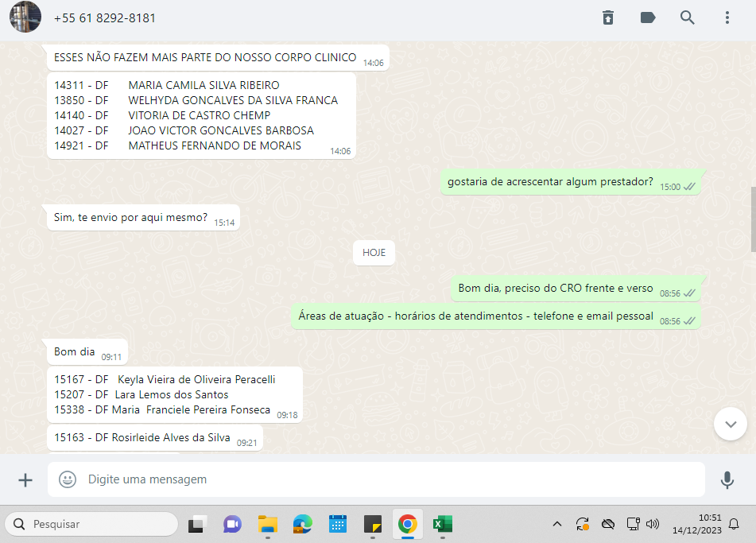Click the HOJE date separator
The height and width of the screenshot is (543, 756).
tap(374, 253)
